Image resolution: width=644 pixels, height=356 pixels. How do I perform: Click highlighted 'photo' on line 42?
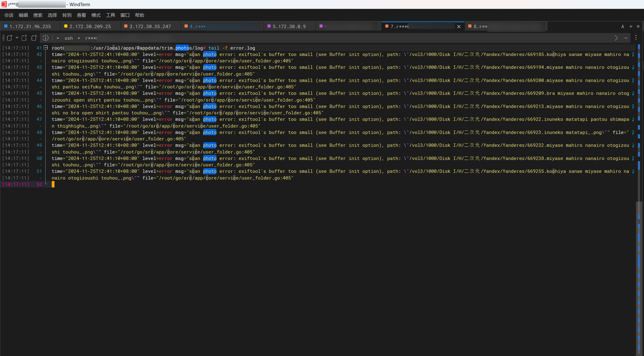(210, 54)
